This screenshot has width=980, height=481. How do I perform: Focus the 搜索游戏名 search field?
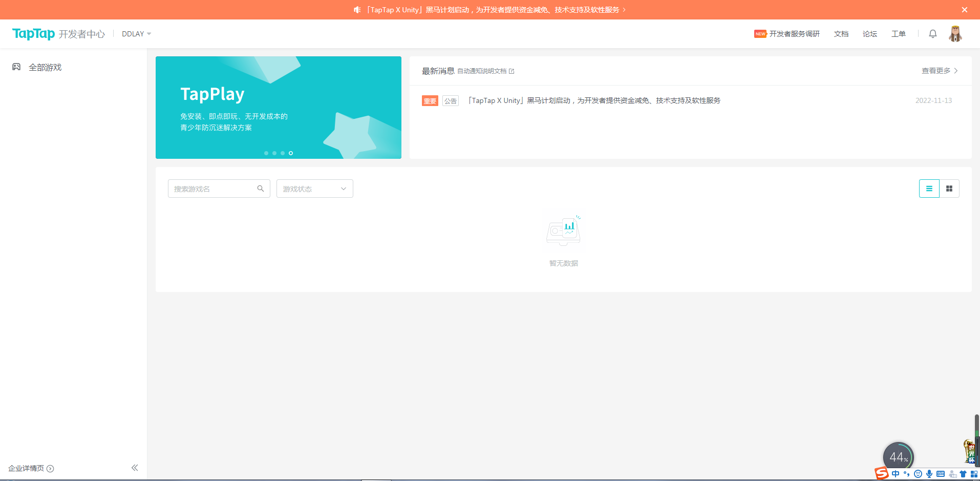[x=219, y=189]
